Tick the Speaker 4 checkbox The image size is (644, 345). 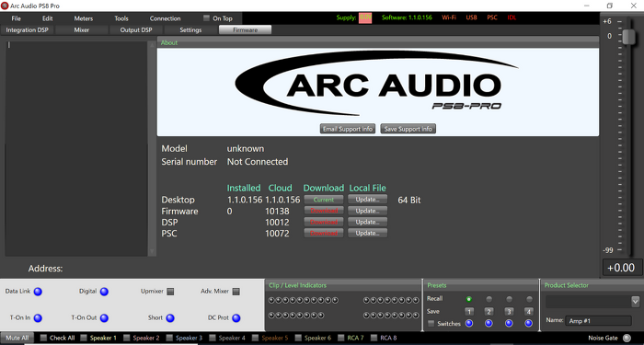coord(213,338)
